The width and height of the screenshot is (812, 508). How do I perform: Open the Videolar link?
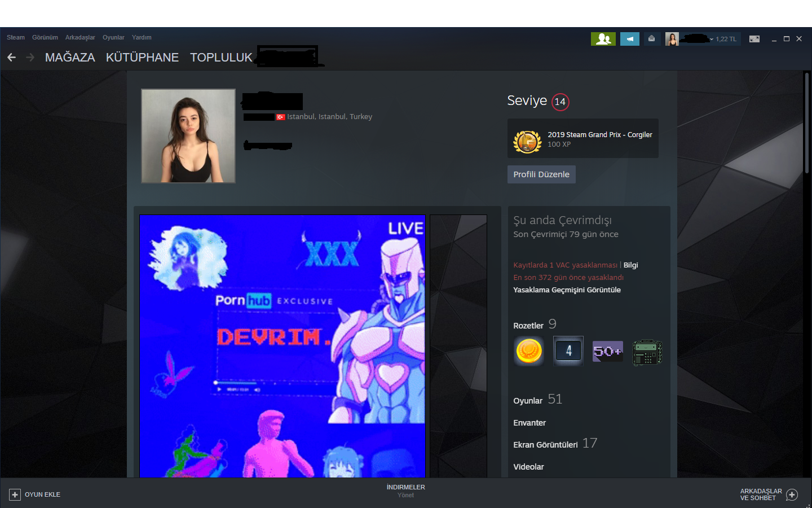click(x=528, y=467)
